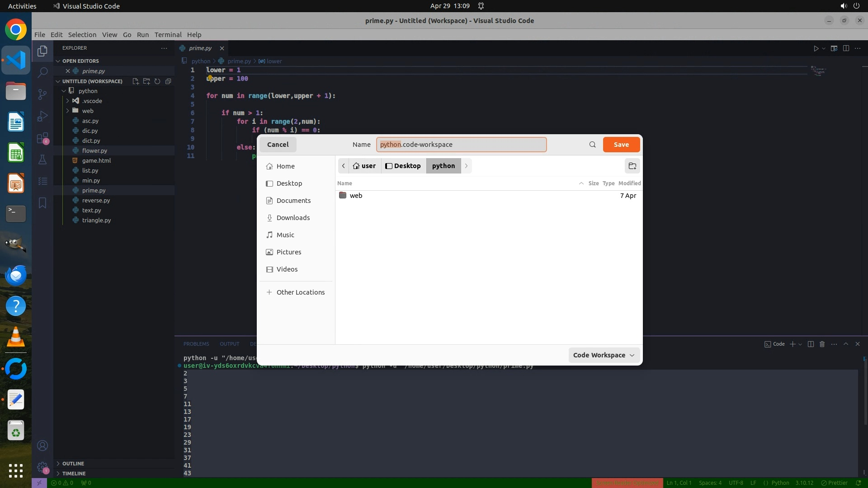Open the Search view in activity bar
Screen dimensions: 868x488
(42, 72)
